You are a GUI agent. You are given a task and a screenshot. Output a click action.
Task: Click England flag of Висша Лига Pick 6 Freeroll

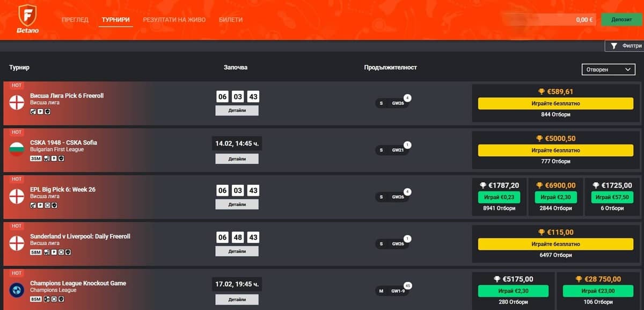pos(17,103)
